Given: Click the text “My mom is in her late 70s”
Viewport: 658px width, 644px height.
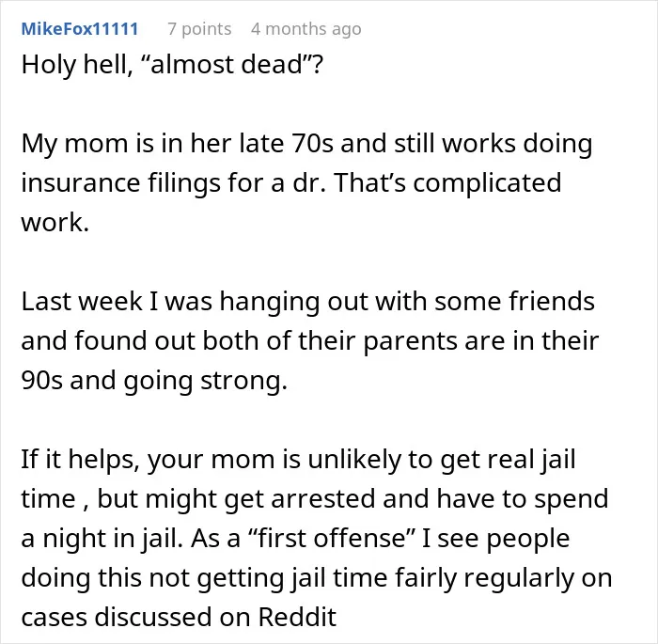Looking at the screenshot, I should click(178, 143).
